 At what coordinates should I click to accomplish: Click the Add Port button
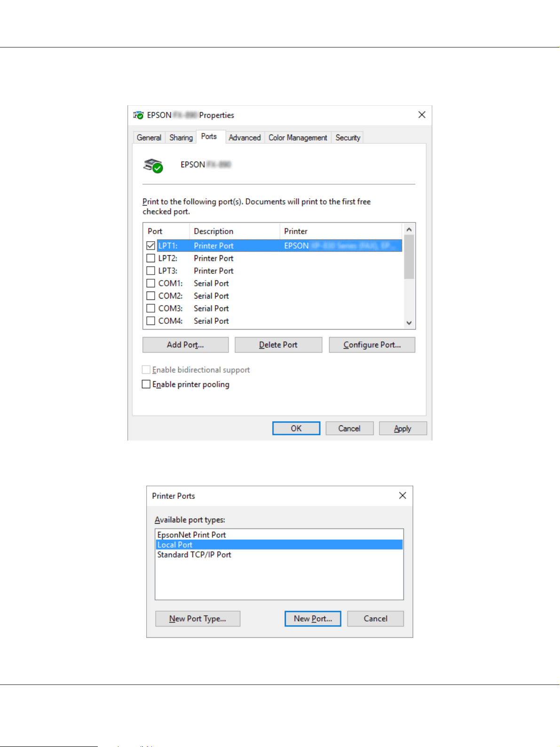185,345
